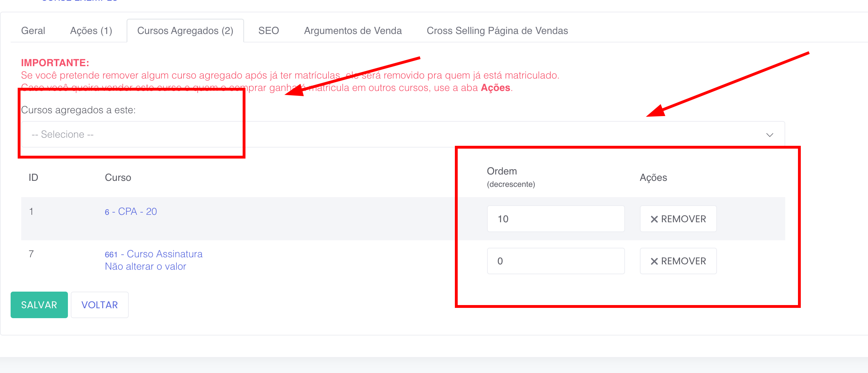
Task: Switch to the Geral tab
Action: [x=33, y=31]
